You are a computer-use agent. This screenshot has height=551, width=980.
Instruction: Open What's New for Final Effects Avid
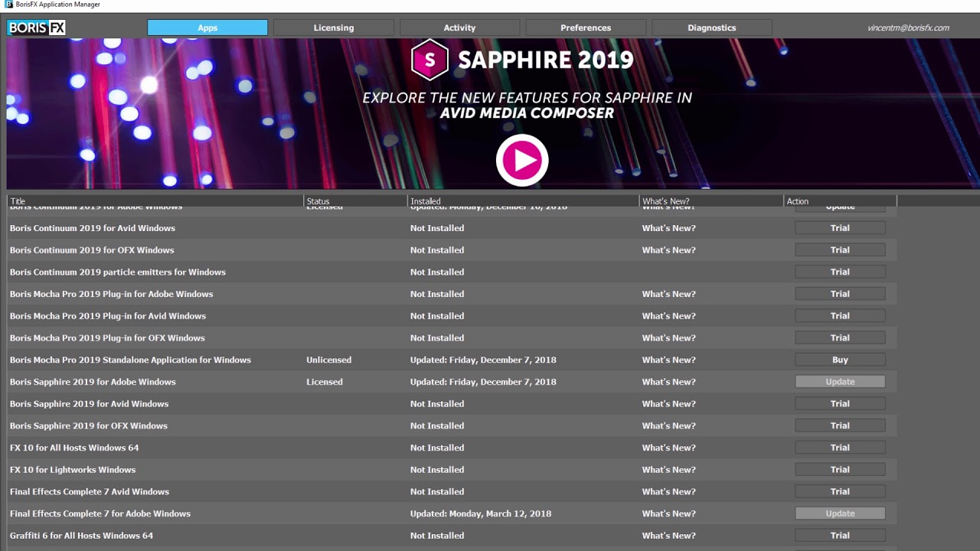point(668,492)
